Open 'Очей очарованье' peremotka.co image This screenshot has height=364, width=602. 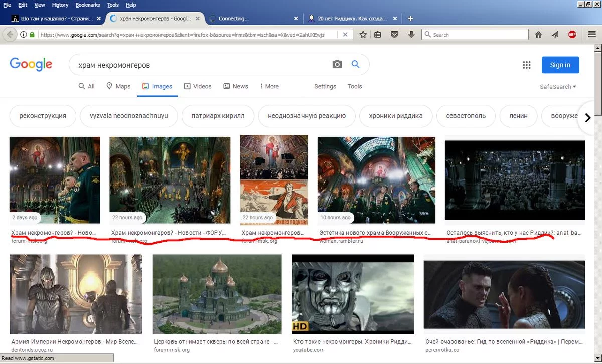(x=504, y=294)
